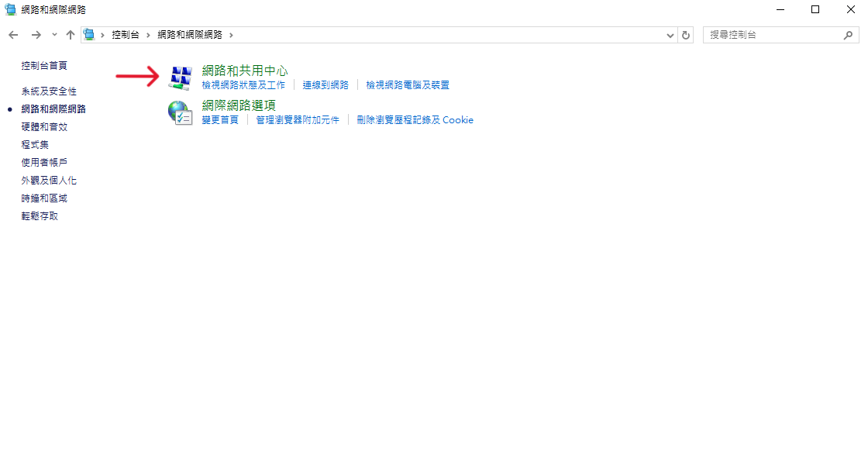The width and height of the screenshot is (868, 455).
Task: Click the address bar Control Panel icon
Action: click(x=89, y=35)
